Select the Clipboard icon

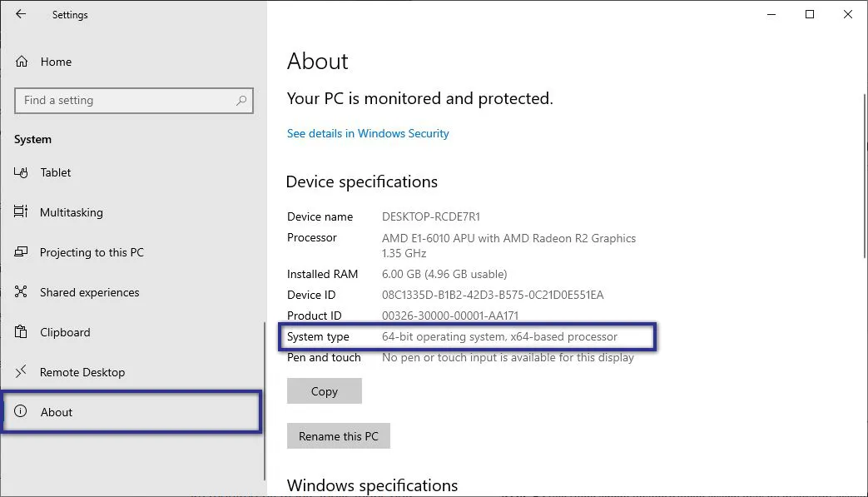coord(22,332)
